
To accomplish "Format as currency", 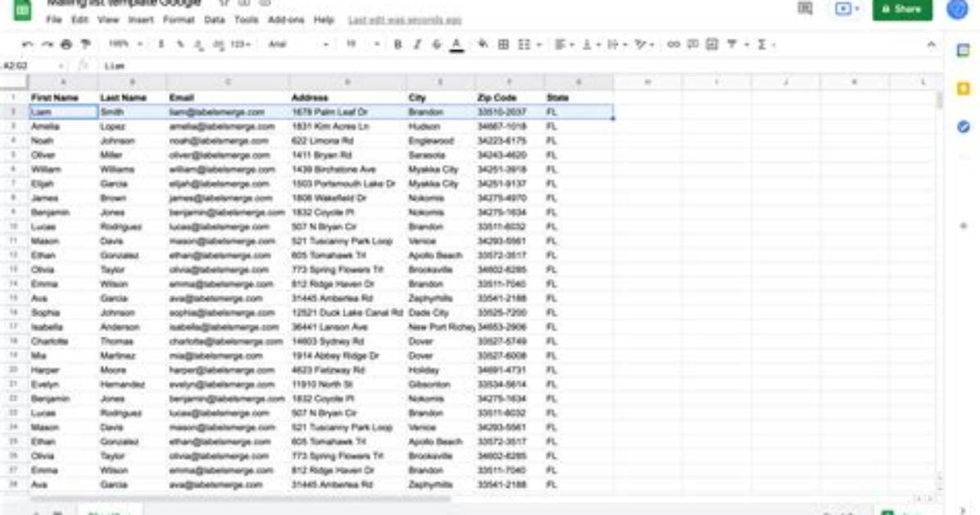I will point(161,44).
